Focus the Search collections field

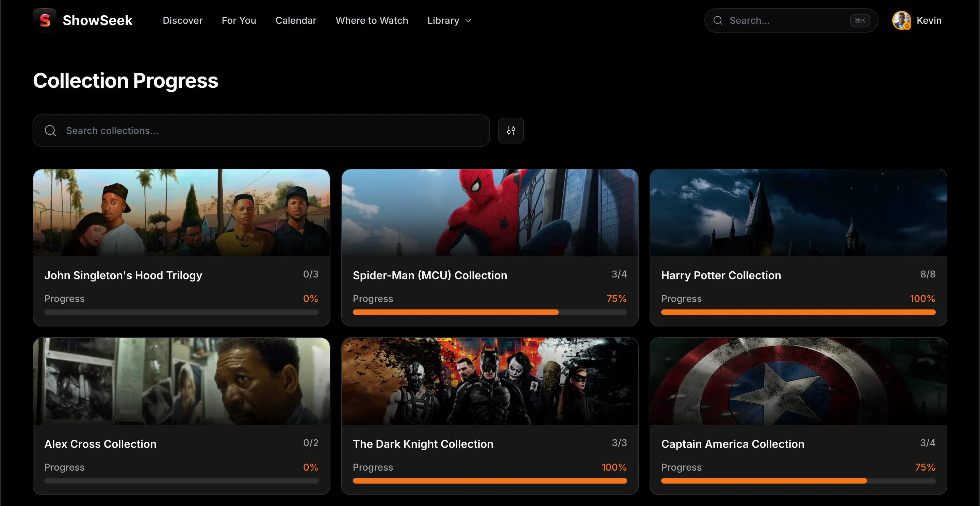(x=261, y=131)
